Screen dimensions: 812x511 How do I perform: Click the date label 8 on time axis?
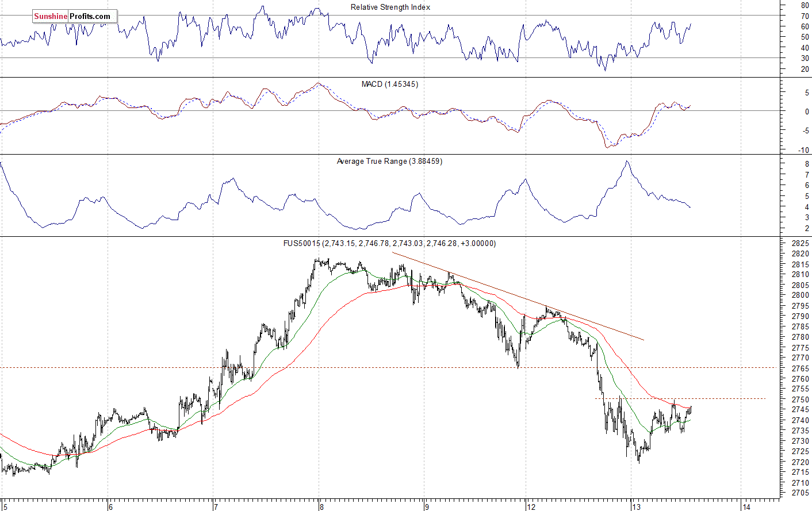(321, 507)
